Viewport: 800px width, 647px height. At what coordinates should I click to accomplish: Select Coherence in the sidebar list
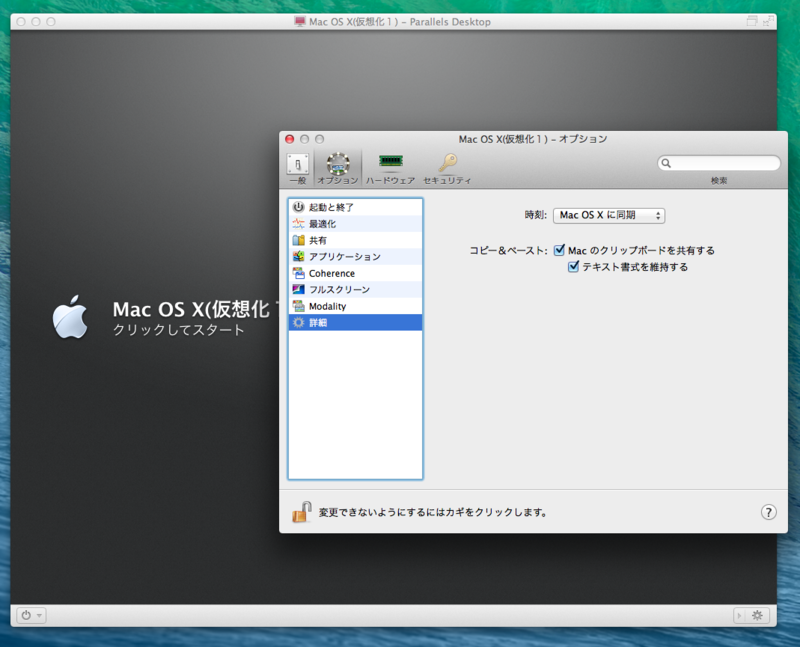pos(355,273)
